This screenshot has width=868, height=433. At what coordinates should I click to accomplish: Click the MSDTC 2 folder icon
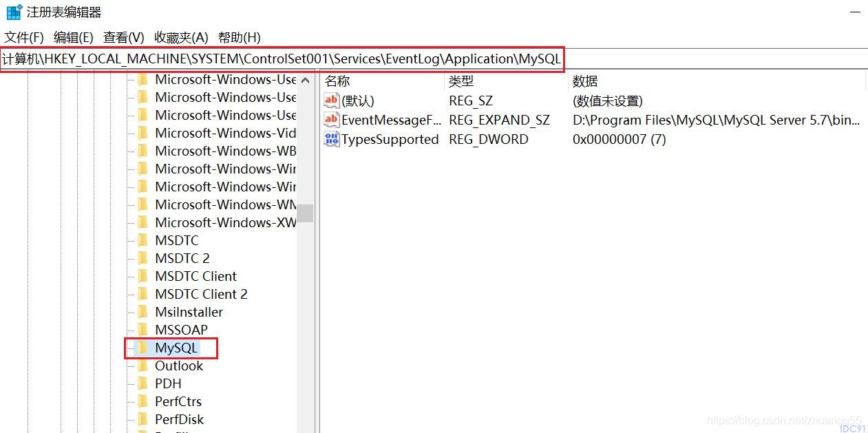coord(143,258)
